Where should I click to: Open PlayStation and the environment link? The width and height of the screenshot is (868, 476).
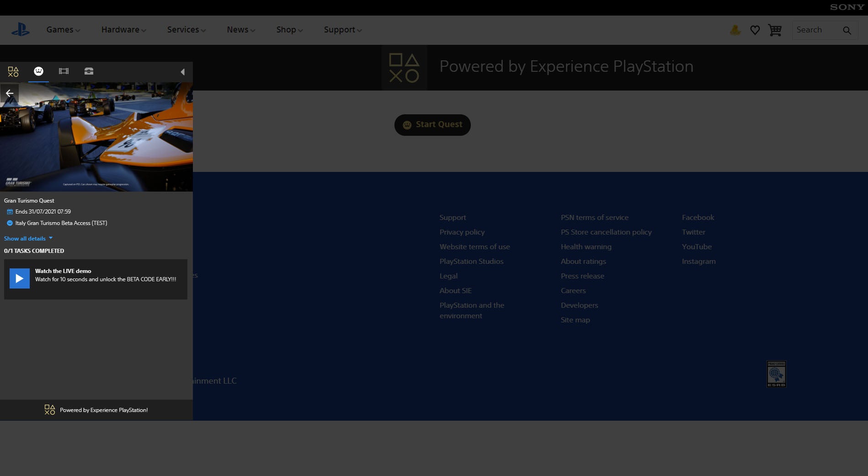[x=472, y=310]
